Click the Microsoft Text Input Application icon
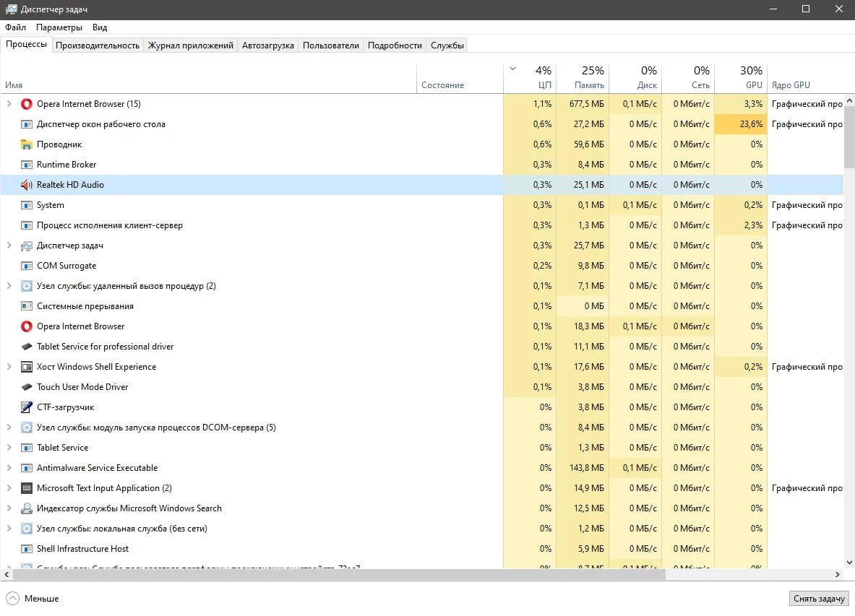 [26, 488]
